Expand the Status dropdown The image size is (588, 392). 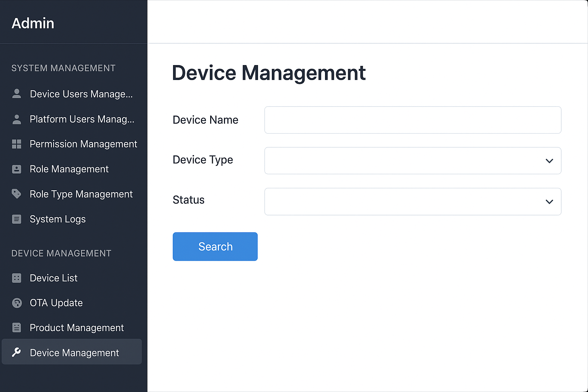coord(413,201)
